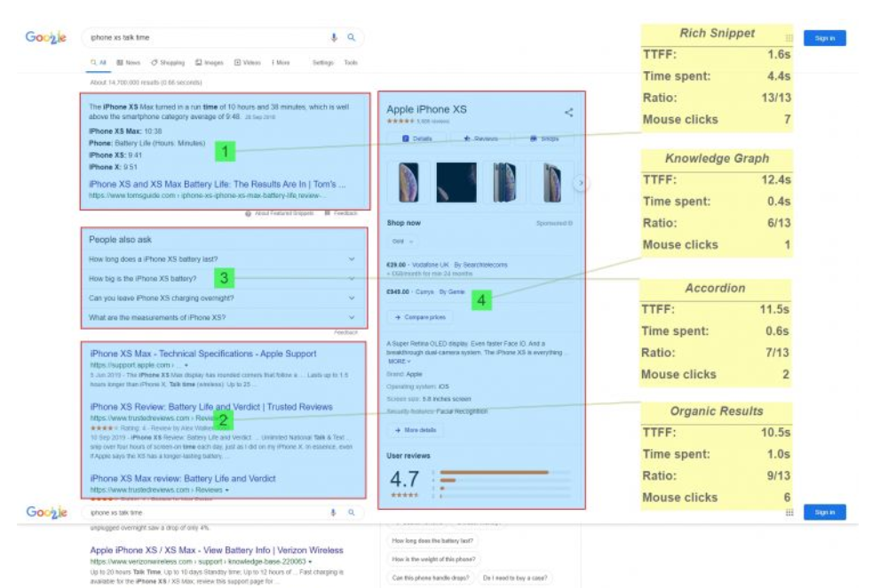Open the About Featured Snippets link
The height and width of the screenshot is (588, 880).
(284, 214)
